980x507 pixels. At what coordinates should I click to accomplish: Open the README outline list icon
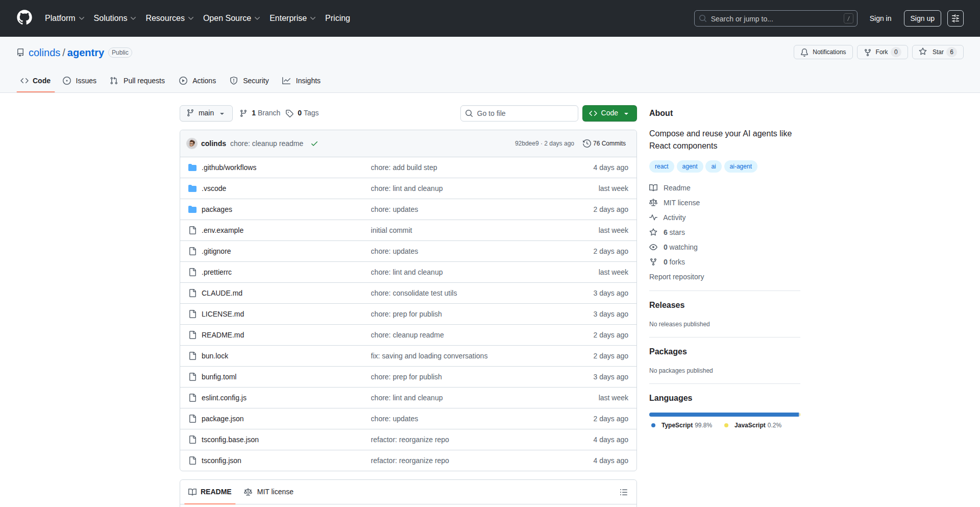click(623, 492)
